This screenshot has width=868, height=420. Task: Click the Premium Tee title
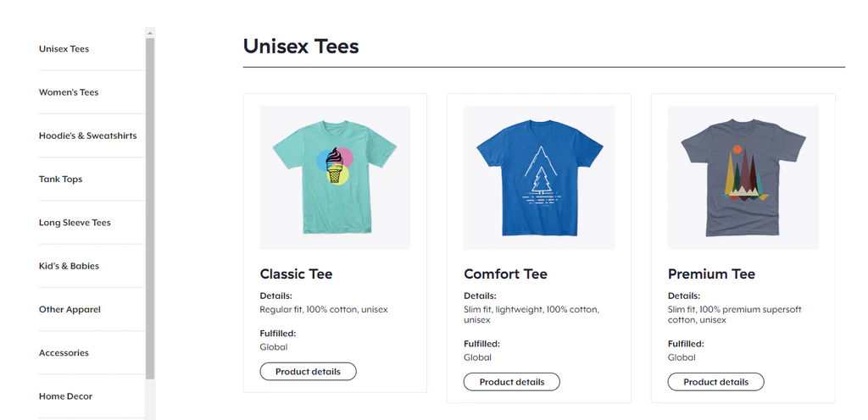711,274
